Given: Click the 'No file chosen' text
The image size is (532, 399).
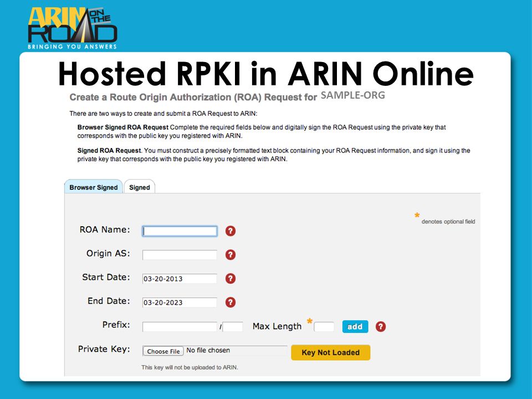Looking at the screenshot, I should [x=208, y=350].
